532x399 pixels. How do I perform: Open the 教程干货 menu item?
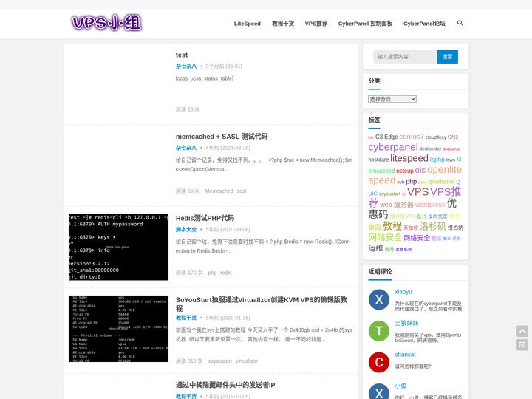pyautogui.click(x=283, y=24)
